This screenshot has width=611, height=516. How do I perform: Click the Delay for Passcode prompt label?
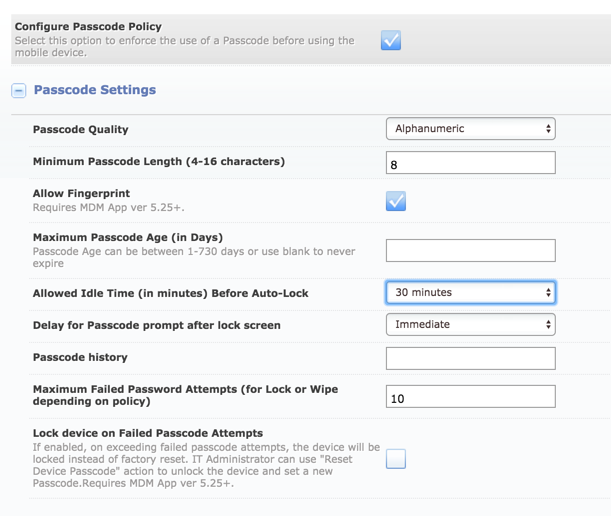click(x=156, y=325)
